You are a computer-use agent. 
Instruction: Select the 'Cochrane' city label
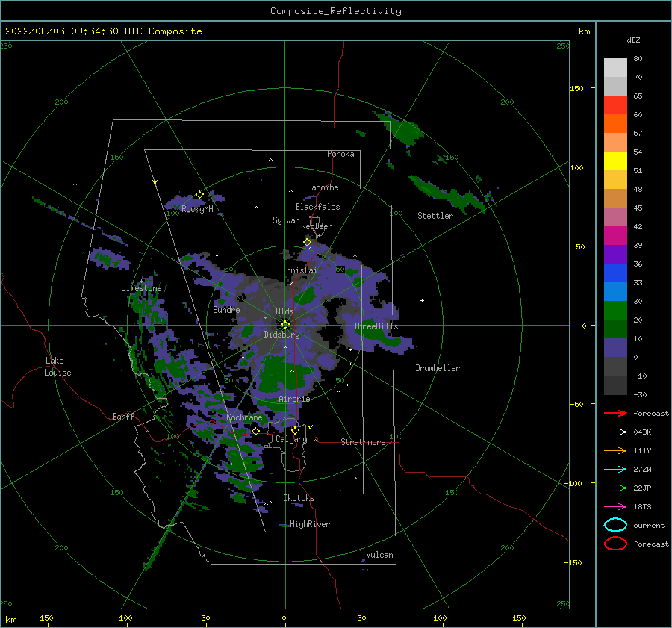coord(244,417)
